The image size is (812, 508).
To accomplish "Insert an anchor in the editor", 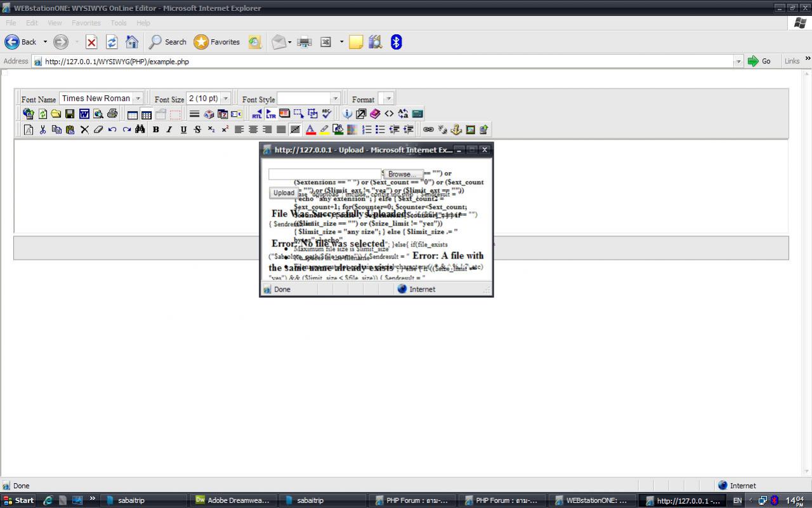I will (456, 130).
